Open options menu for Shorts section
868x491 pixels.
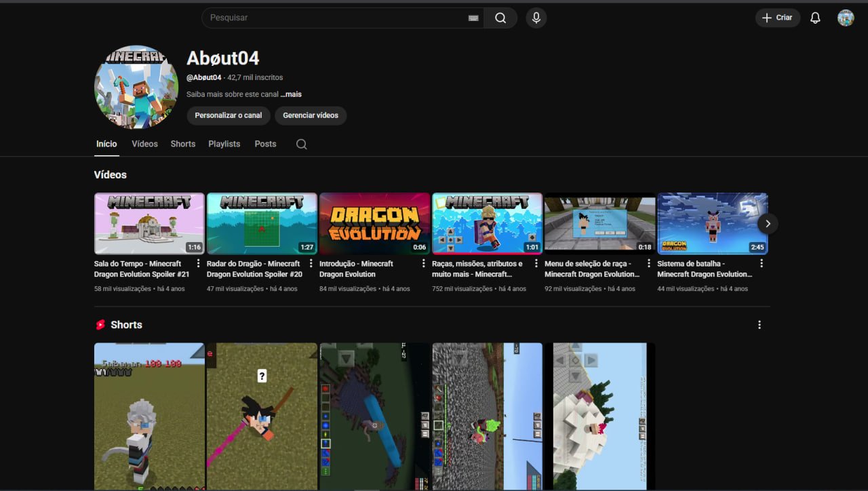point(759,325)
